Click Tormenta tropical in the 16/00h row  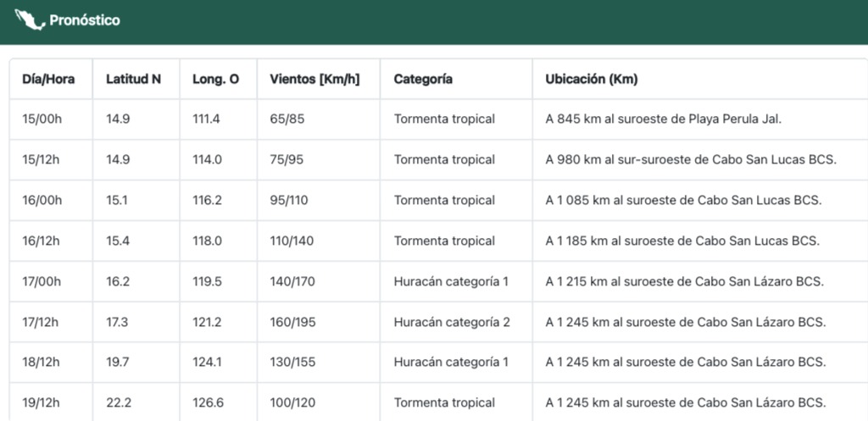(x=444, y=200)
